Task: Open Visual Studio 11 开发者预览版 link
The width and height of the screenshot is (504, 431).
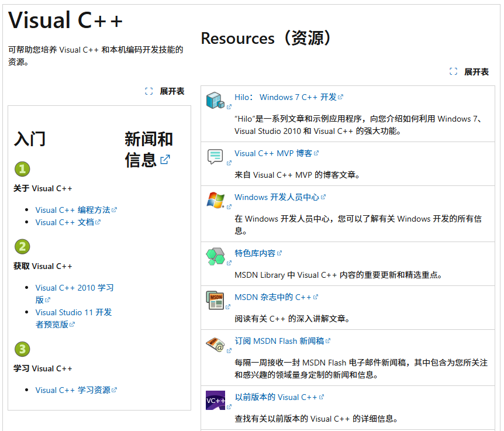Action: [74, 318]
